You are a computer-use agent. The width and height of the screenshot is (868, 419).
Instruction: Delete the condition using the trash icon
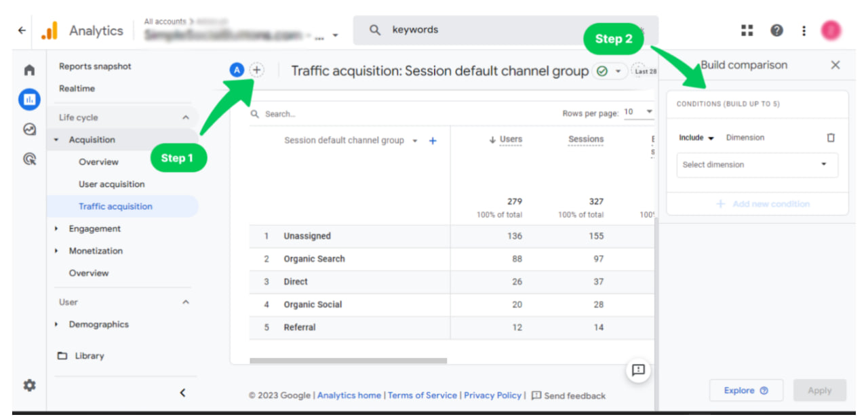[x=830, y=137]
